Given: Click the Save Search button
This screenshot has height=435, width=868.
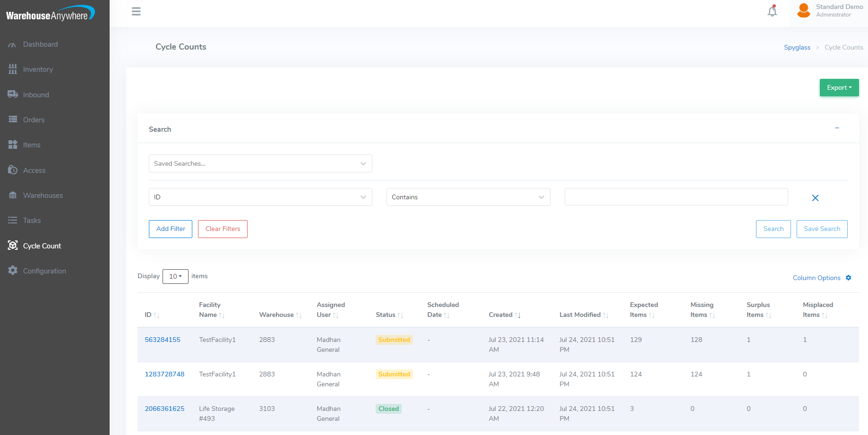Looking at the screenshot, I should 822,229.
